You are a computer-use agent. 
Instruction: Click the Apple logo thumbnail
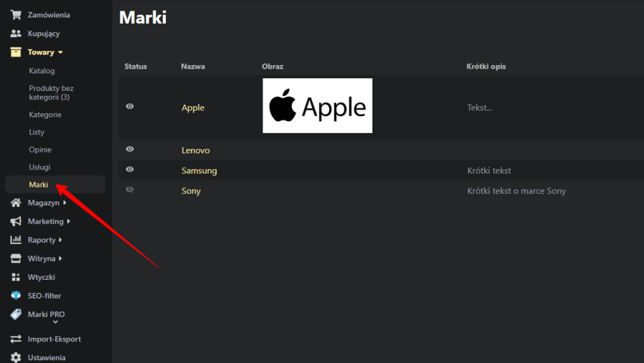[x=317, y=106]
